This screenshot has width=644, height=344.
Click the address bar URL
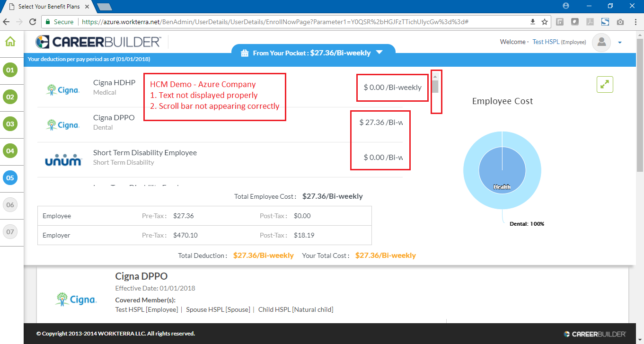tap(275, 22)
